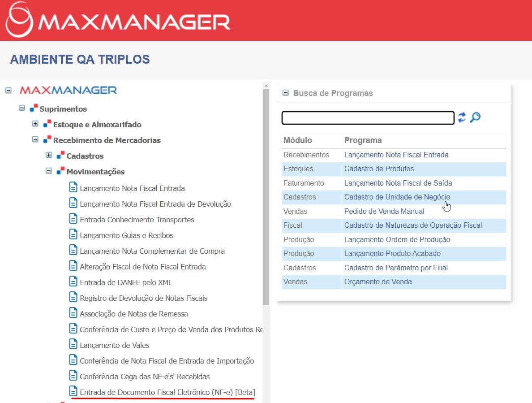The width and height of the screenshot is (532, 403).
Task: Open Associação de Notas de Remessa
Action: [x=134, y=314]
